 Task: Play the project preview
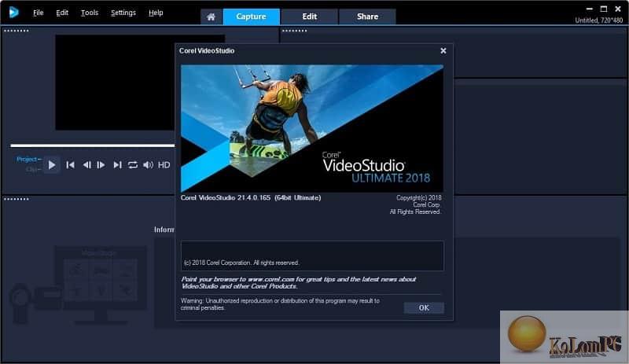(52, 165)
